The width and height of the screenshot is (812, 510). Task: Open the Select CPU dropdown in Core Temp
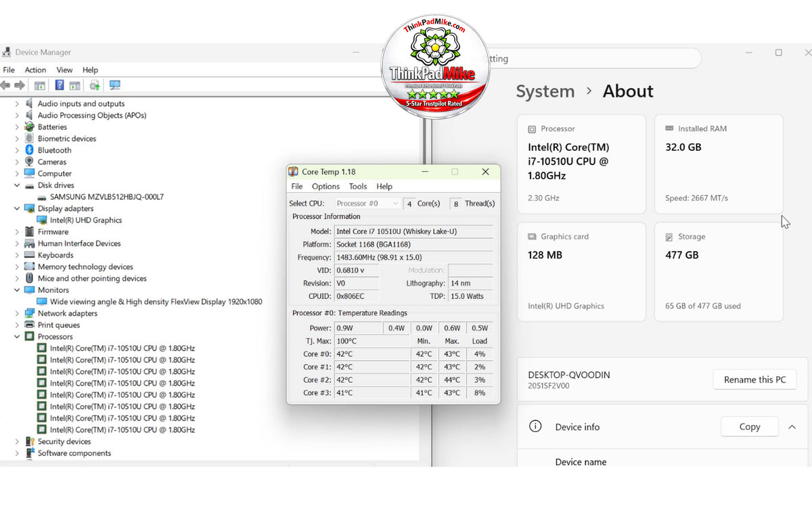tap(367, 204)
